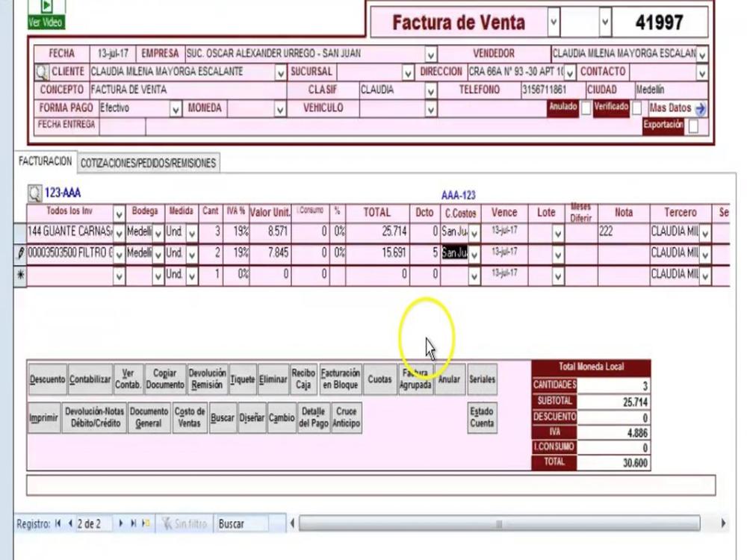
Task: Click the Anular button
Action: (449, 379)
